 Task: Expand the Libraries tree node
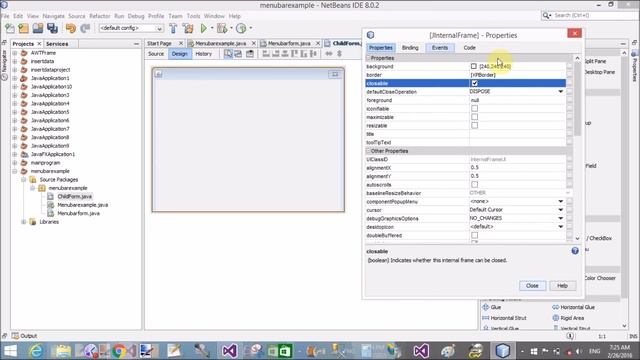pos(24,222)
